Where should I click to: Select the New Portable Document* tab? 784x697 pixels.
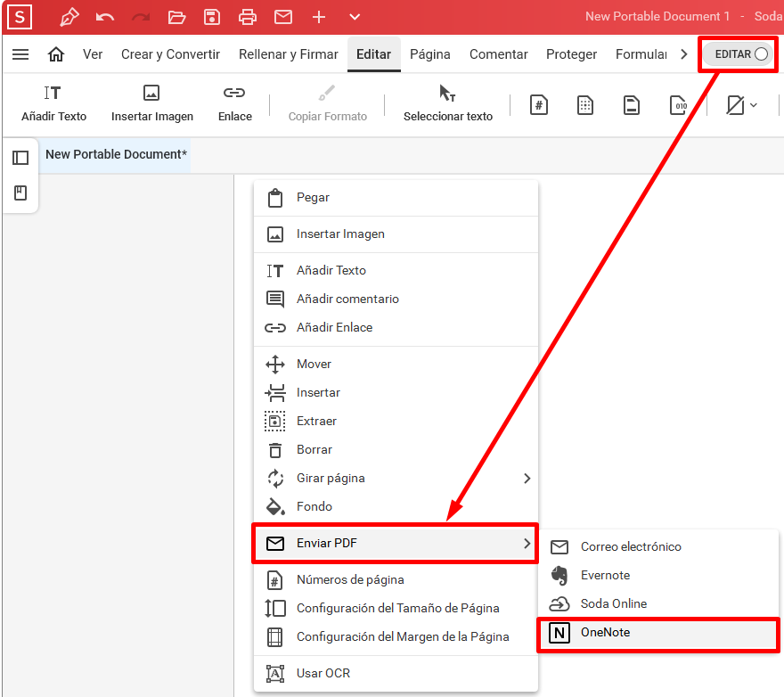tap(116, 154)
